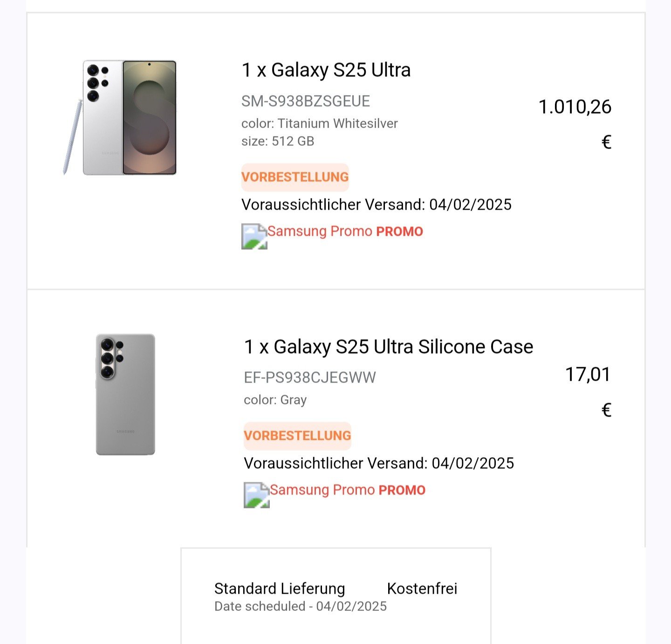Click the VORBESTELLUNG badge on the Galaxy S25 Ultra

tap(295, 177)
